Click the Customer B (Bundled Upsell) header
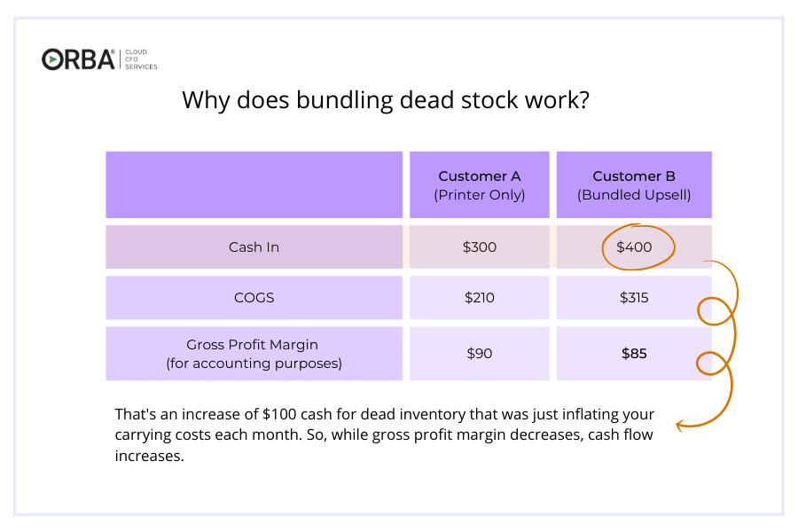The height and width of the screenshot is (532, 798). (634, 184)
